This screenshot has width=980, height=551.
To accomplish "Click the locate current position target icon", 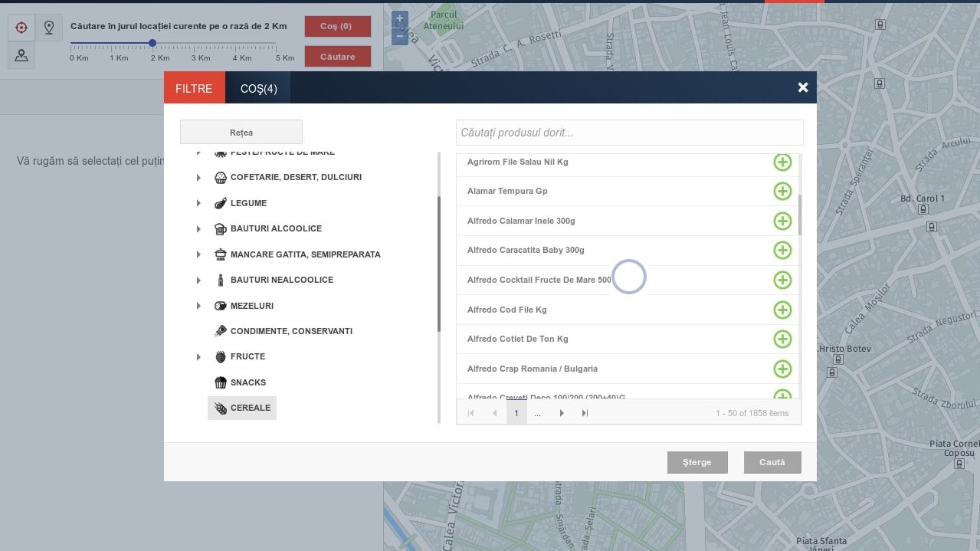I will [21, 28].
